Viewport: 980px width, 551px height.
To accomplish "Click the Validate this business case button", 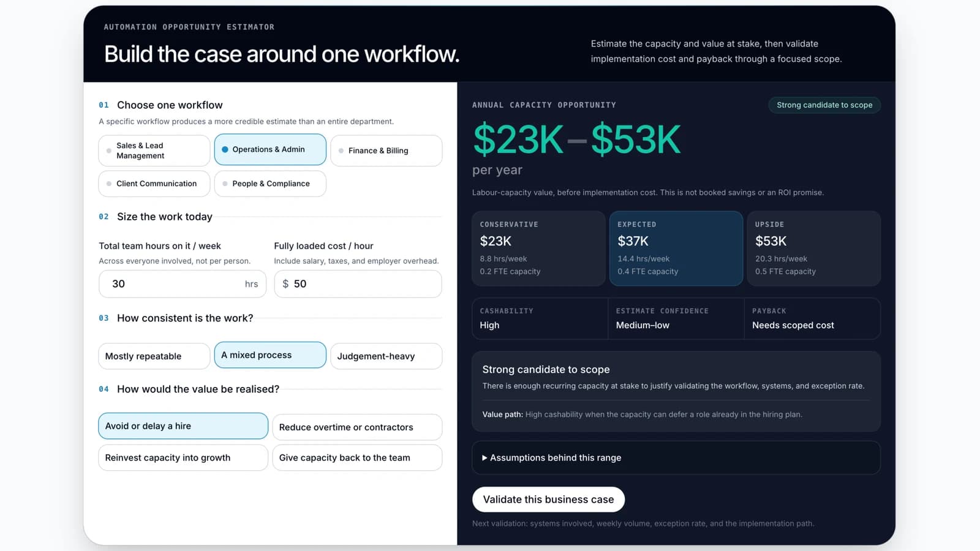I will (x=548, y=500).
